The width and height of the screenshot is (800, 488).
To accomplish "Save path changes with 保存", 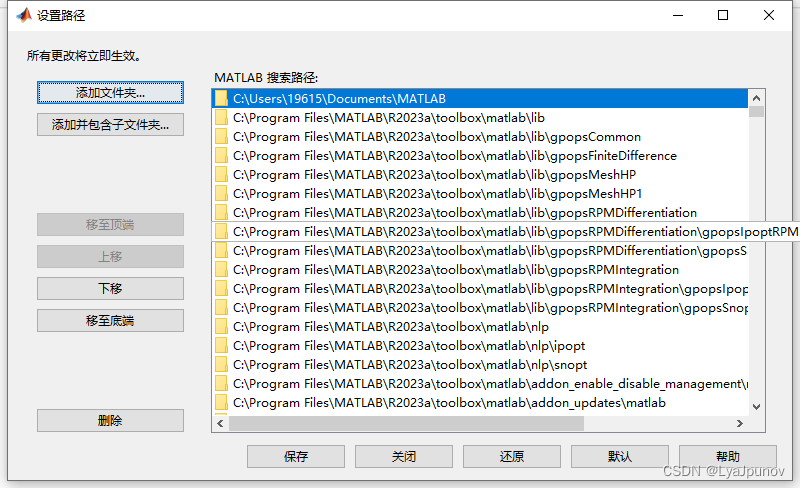I will (296, 456).
